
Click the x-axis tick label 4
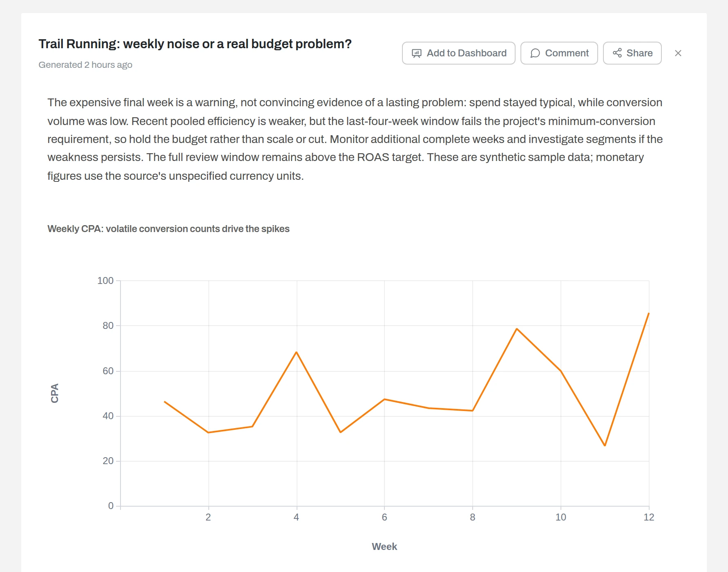pyautogui.click(x=296, y=517)
